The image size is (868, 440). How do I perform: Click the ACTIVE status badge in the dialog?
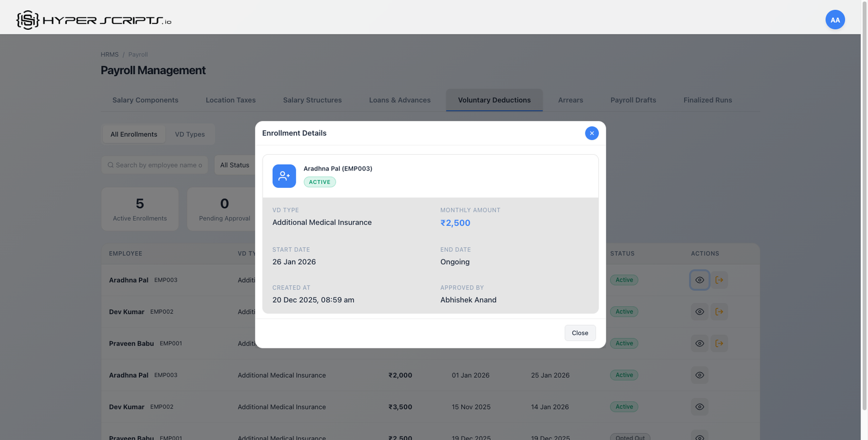coord(320,182)
